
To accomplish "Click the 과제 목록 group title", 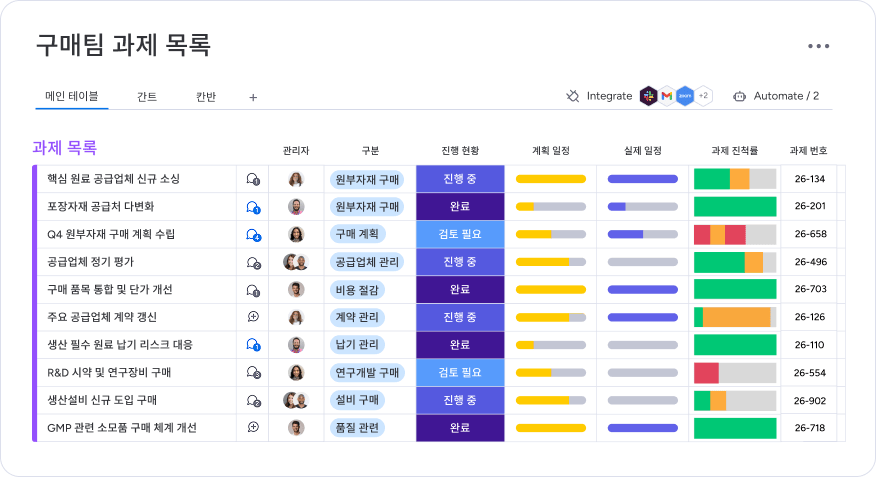I will (65, 147).
